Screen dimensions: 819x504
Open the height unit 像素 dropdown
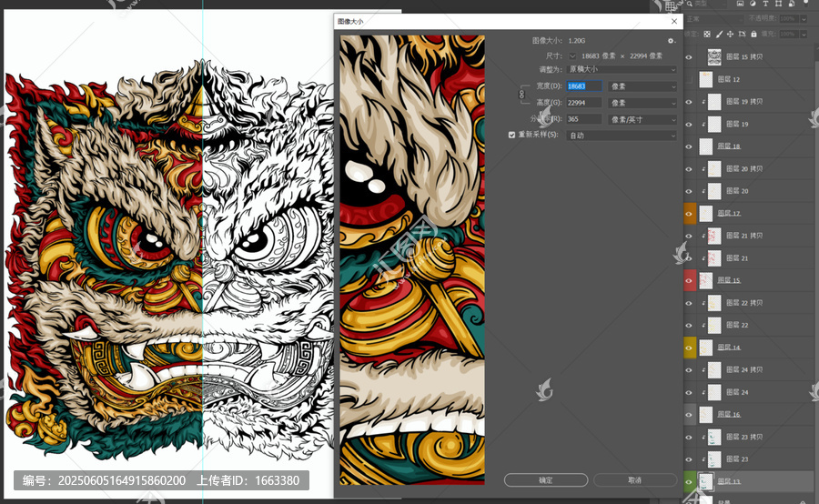pos(642,103)
